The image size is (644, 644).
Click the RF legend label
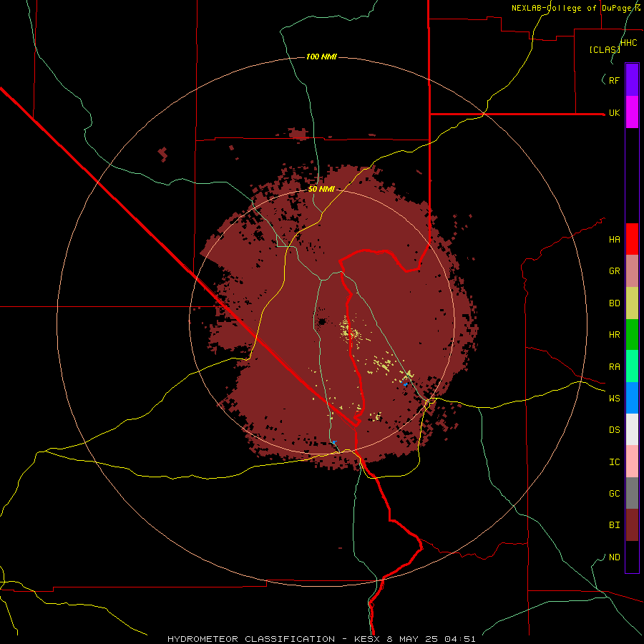click(x=614, y=80)
